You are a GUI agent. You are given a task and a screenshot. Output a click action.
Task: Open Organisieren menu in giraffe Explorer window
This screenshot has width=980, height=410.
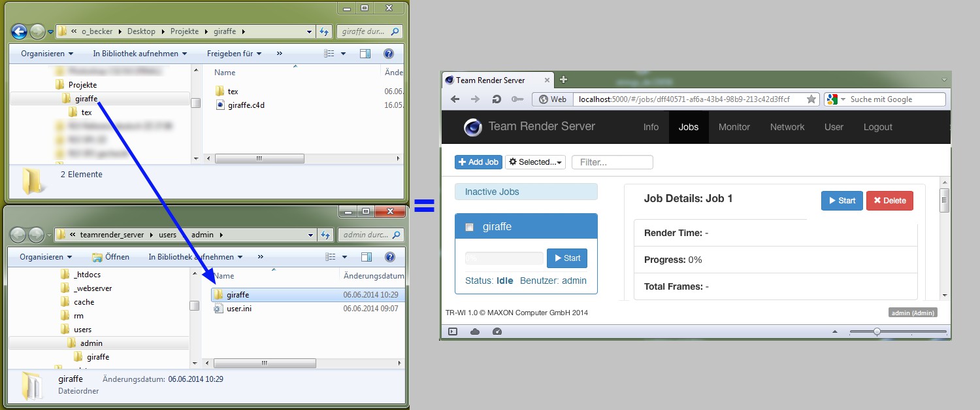[x=47, y=54]
